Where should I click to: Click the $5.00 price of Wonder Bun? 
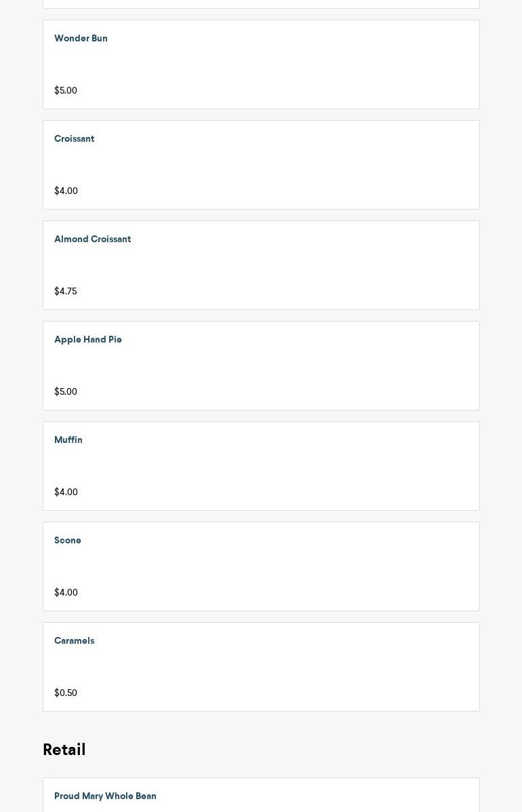click(x=66, y=91)
